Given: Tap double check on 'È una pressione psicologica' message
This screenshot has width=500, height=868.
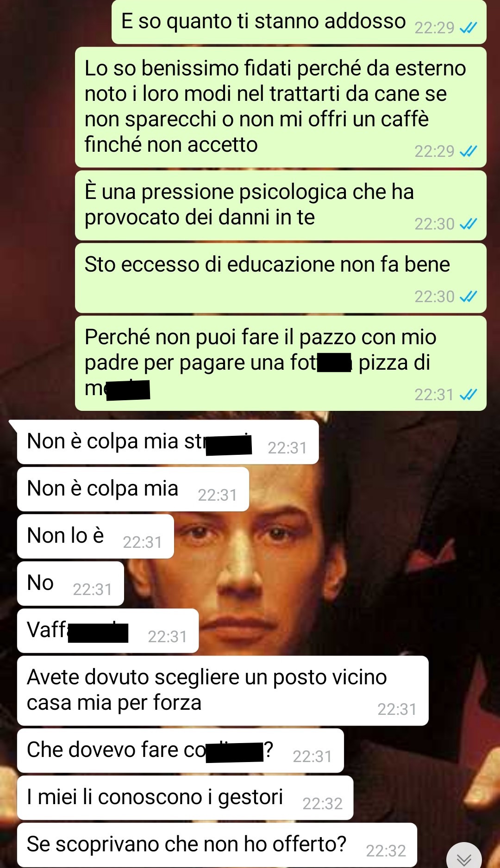Looking at the screenshot, I should 468,224.
